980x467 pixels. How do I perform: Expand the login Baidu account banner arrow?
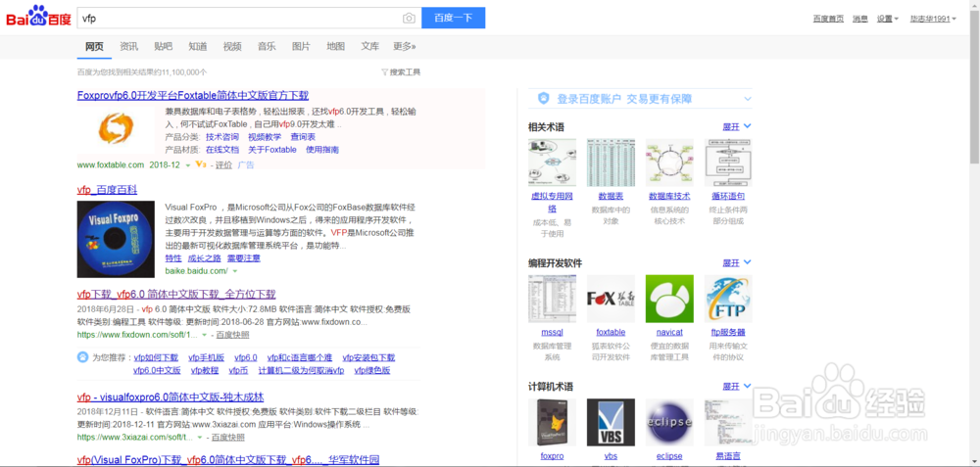pos(747,99)
